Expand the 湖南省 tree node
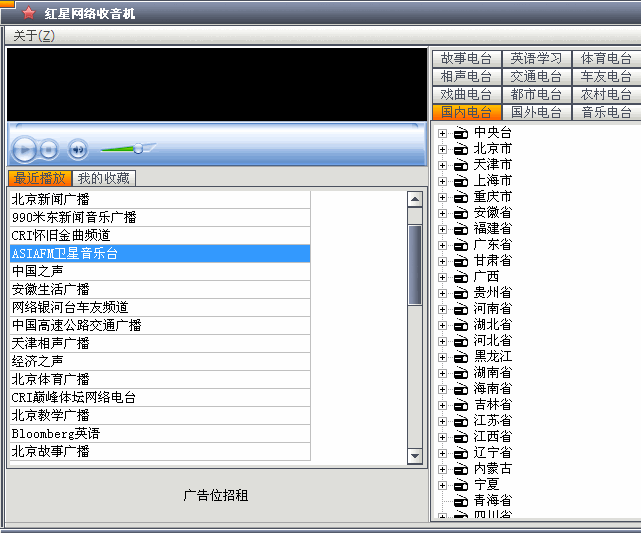Screen dimensions: 641x533 [x=442, y=373]
